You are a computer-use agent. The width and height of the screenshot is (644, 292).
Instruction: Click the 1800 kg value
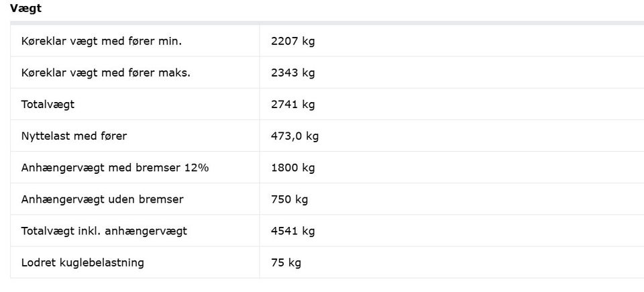(292, 167)
